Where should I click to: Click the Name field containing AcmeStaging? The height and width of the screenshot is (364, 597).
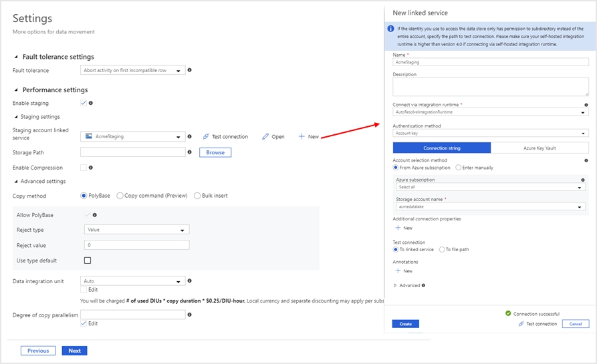pyautogui.click(x=491, y=62)
